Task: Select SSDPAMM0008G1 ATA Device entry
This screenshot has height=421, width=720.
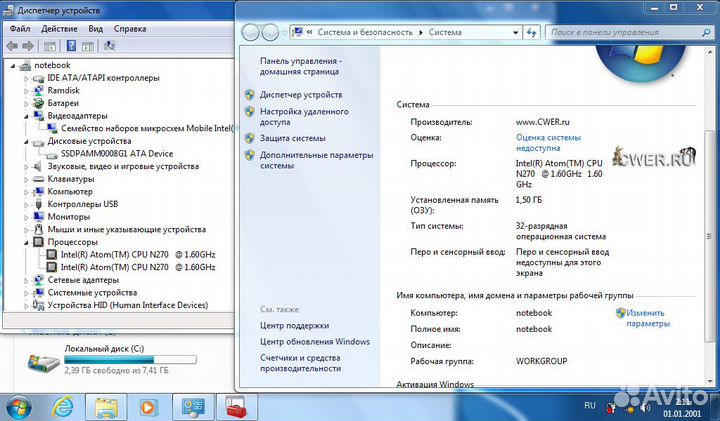Action: point(117,153)
